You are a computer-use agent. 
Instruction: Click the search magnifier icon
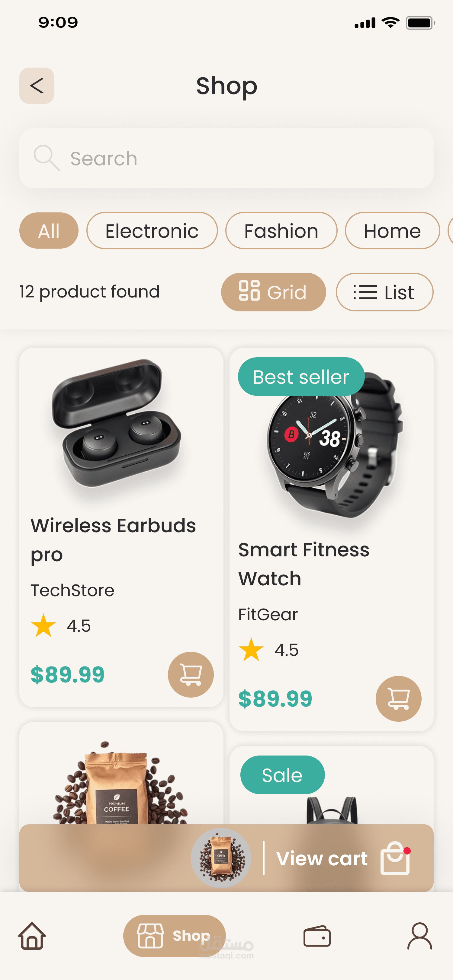[x=47, y=158]
